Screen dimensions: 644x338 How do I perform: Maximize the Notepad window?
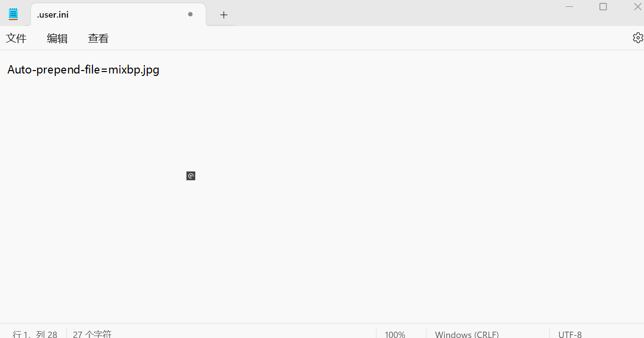tap(603, 6)
